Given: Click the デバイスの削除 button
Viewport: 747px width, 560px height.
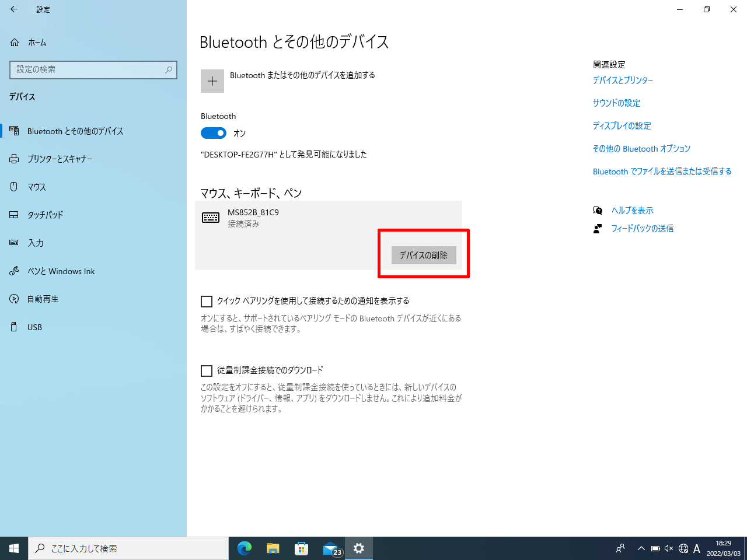Looking at the screenshot, I should click(424, 255).
